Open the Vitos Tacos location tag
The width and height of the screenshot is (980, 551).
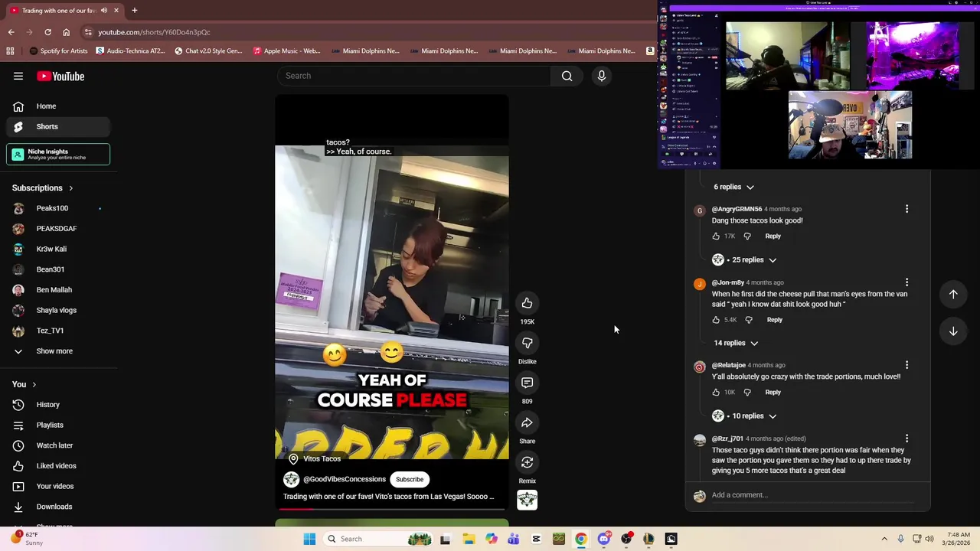coord(315,458)
